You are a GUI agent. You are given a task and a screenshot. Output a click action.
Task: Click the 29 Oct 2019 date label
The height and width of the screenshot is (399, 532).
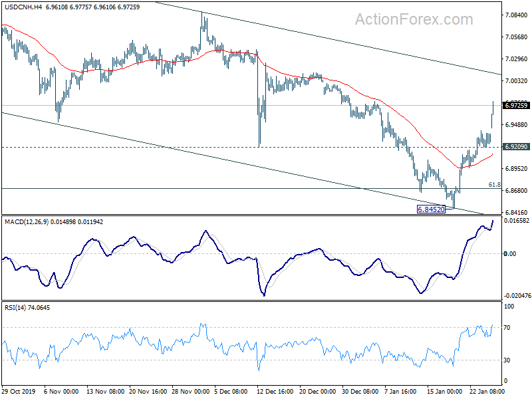19,391
